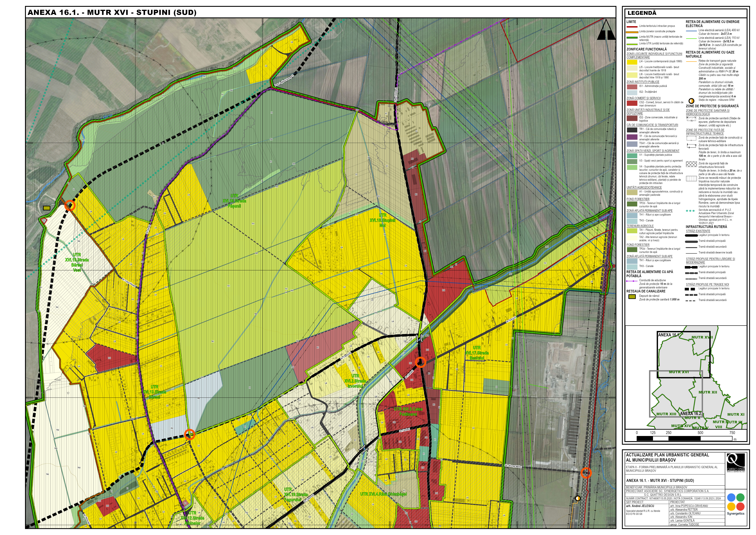Click the map title 'ANEXA 16.1. - MUTR XVI - STUPINI (SUD)' at top
The height and width of the screenshot is (535, 756).
[x=112, y=13]
